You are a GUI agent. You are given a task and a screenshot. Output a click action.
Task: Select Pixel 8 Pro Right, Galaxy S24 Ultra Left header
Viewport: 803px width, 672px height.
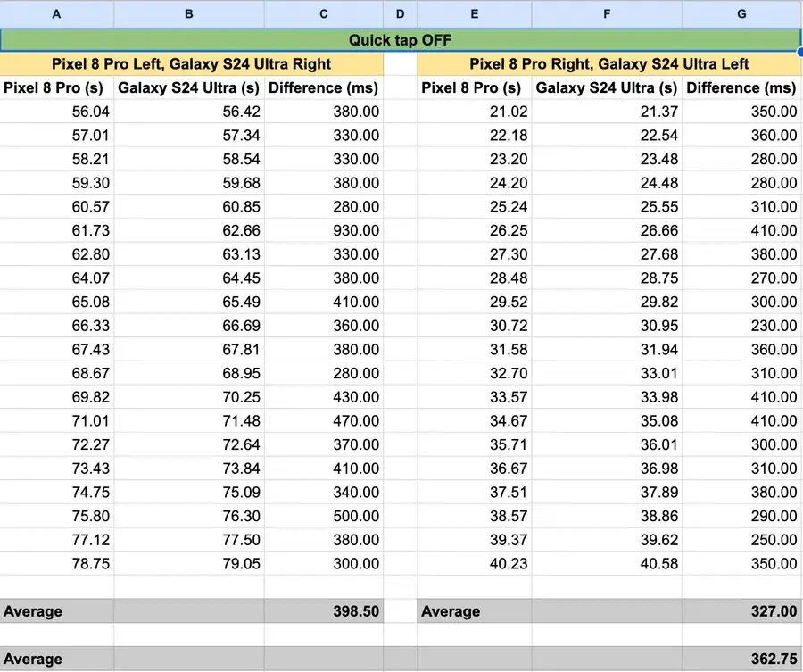608,64
